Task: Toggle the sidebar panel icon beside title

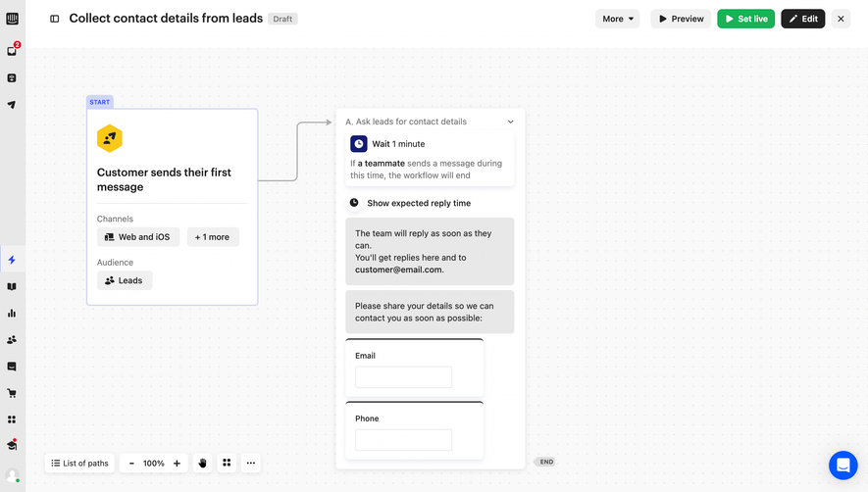Action: 54,19
